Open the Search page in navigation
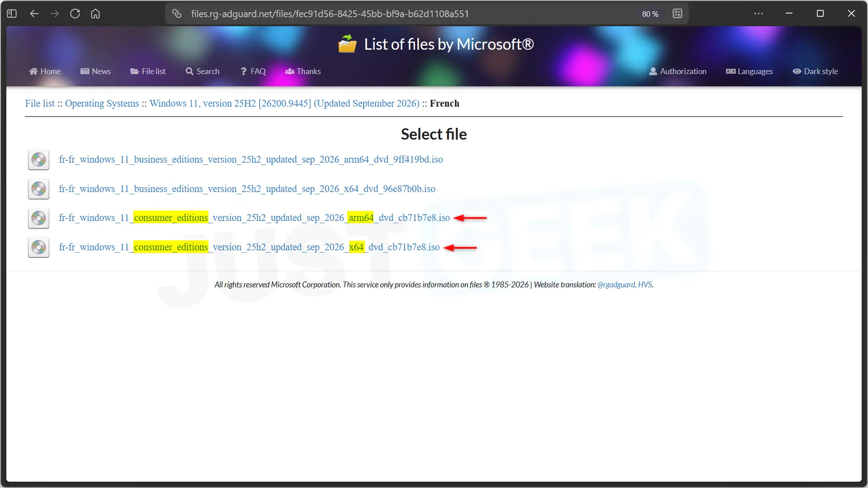Viewport: 868px width, 488px height. click(202, 71)
